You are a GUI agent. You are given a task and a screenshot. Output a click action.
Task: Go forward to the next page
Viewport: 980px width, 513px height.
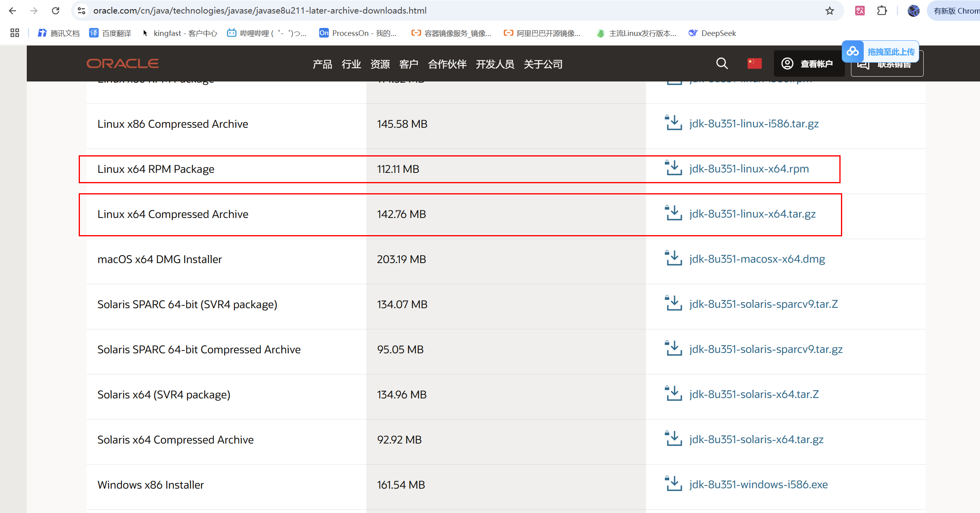(x=34, y=11)
